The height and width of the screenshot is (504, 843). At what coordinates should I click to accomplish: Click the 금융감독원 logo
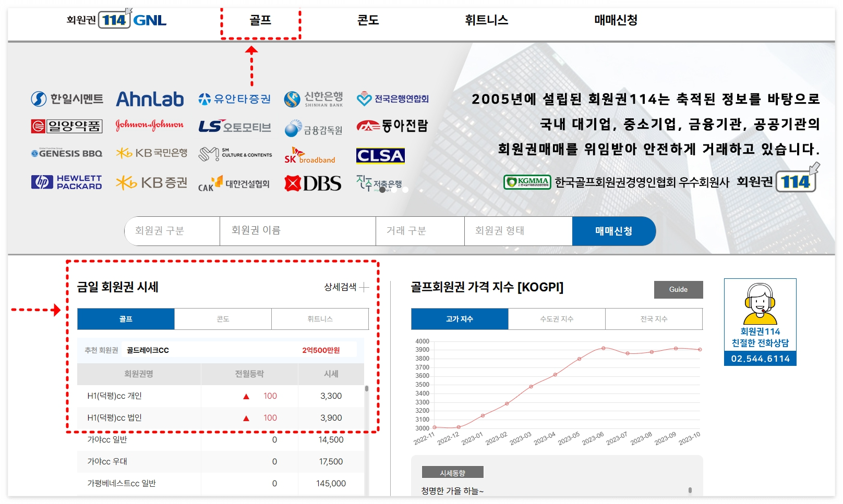pyautogui.click(x=314, y=128)
